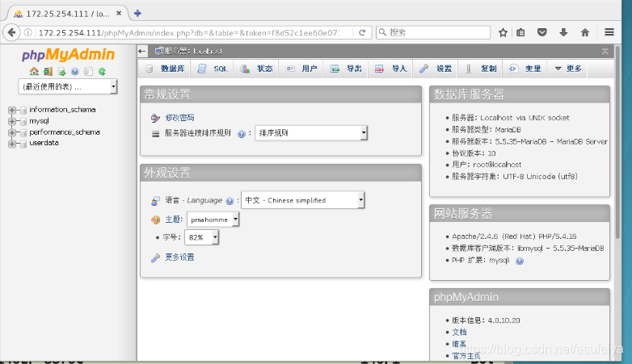632x364 pixels.
Task: Open the query window icon in the sidebar
Action: click(x=61, y=71)
